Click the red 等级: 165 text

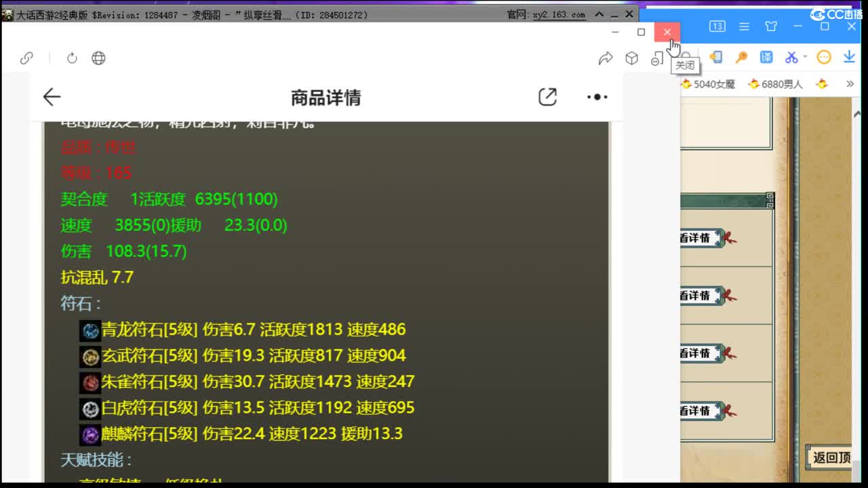(x=96, y=173)
